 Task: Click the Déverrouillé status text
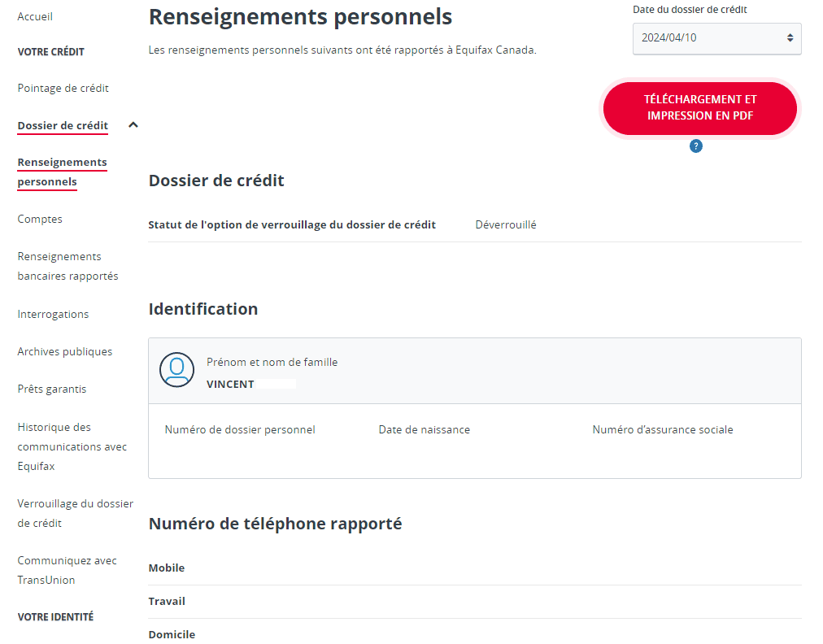coord(506,224)
